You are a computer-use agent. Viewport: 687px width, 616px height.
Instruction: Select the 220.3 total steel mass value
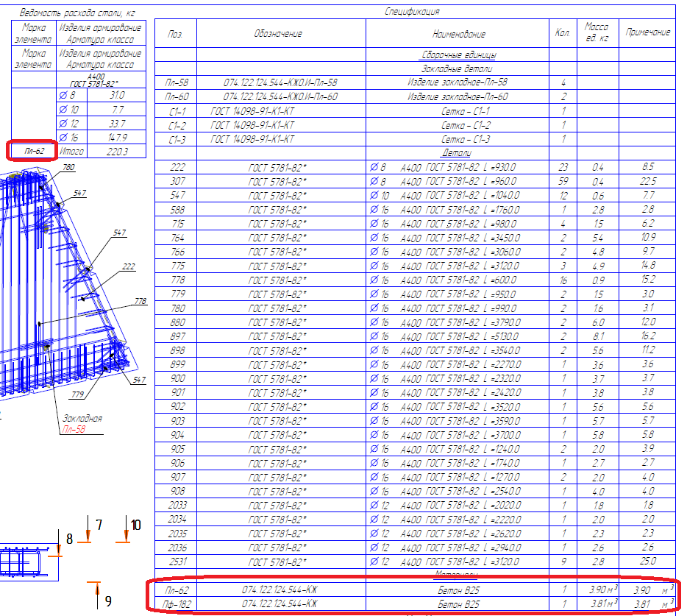pos(117,151)
